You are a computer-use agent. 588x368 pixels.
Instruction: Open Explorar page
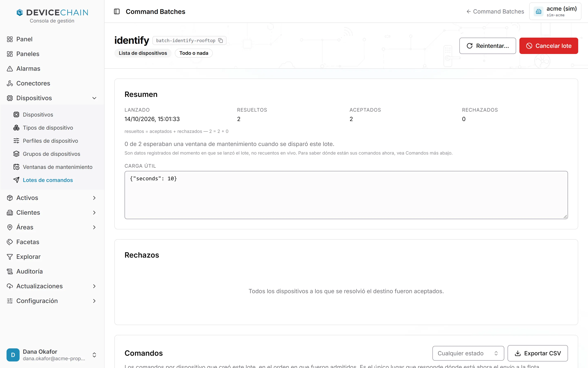[x=52, y=257]
